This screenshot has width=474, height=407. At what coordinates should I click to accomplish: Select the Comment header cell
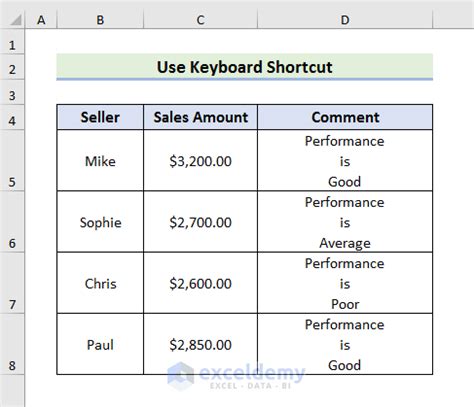point(345,117)
